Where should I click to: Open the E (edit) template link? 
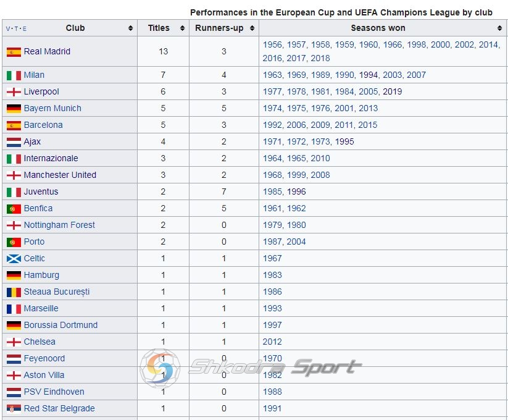(24, 29)
